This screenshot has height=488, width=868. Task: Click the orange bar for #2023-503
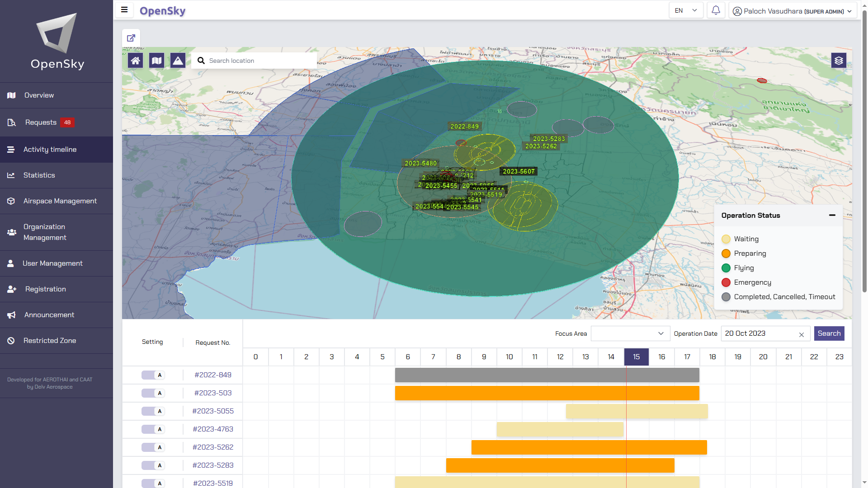point(547,393)
